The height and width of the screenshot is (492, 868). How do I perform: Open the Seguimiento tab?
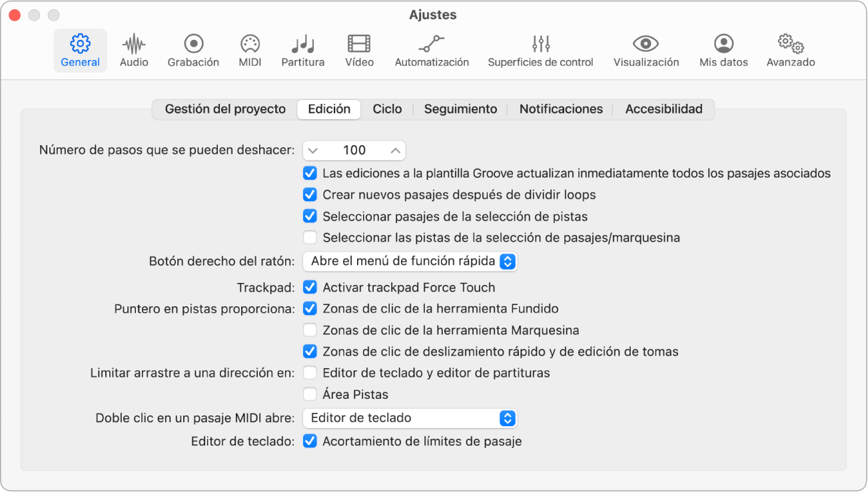coord(460,109)
